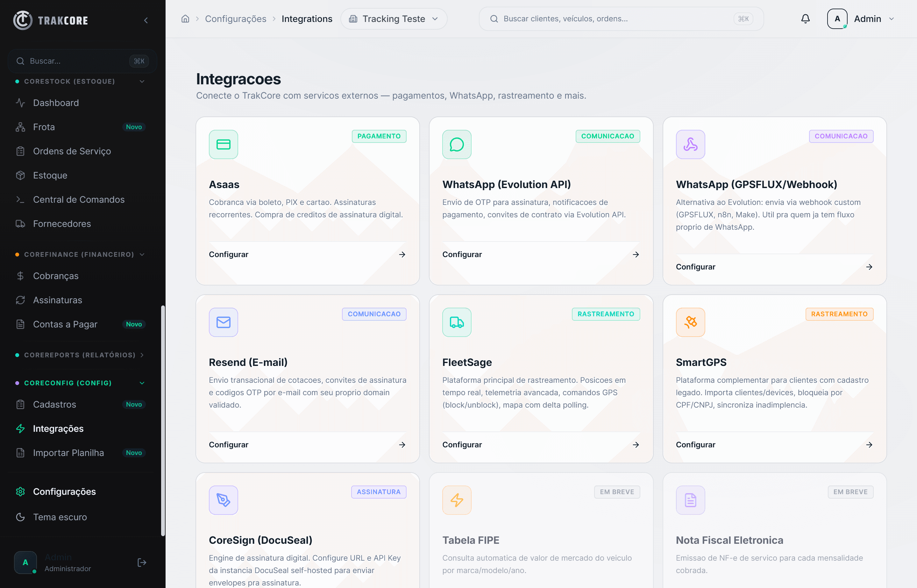Focus the Buscar clientes, veículos, ordens field
917x588 pixels.
[x=621, y=19]
